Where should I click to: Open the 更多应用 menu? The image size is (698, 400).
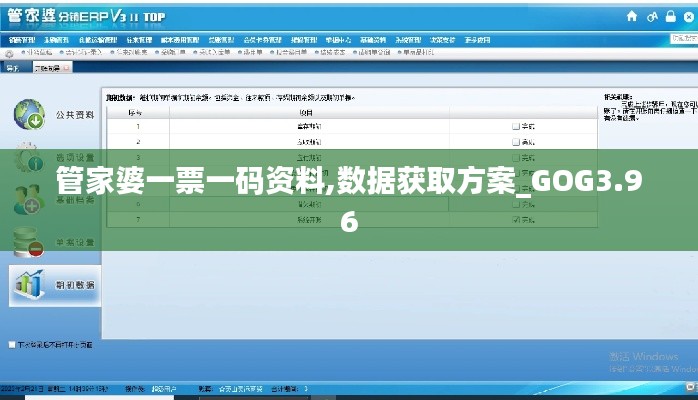click(x=477, y=40)
